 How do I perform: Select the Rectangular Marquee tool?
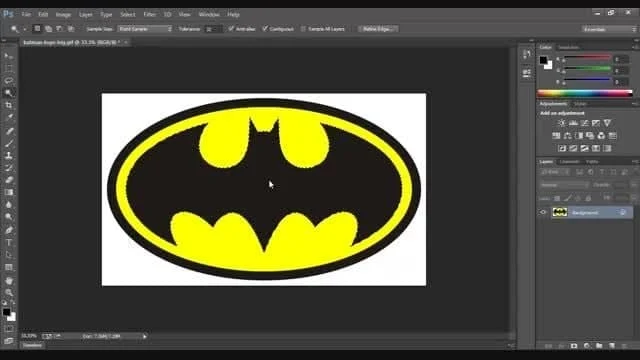9,68
